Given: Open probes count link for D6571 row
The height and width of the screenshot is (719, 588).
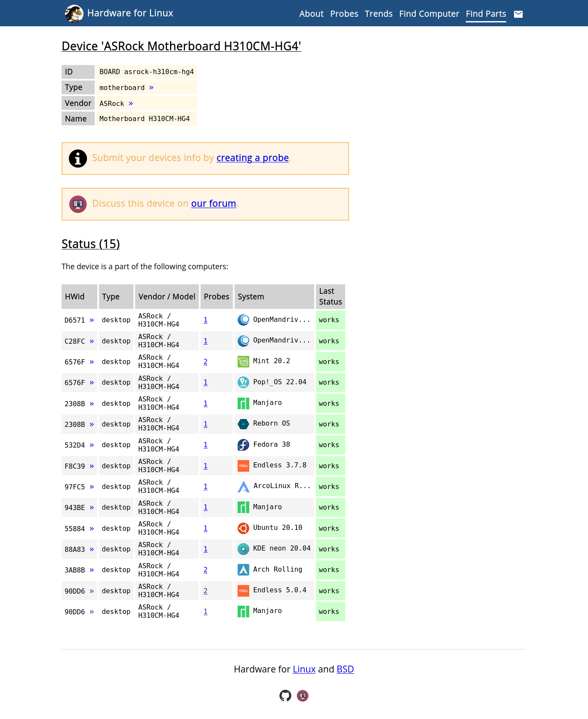Looking at the screenshot, I should (x=205, y=320).
